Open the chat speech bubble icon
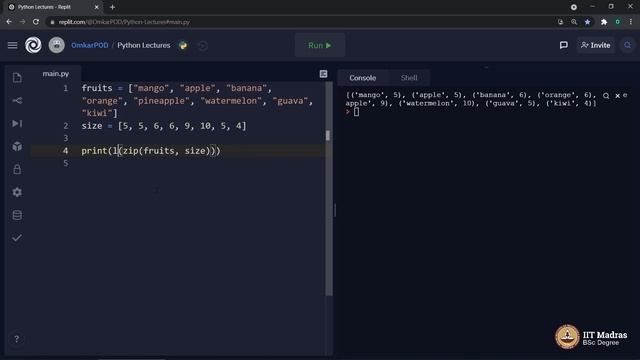The height and width of the screenshot is (360, 640). point(564,45)
